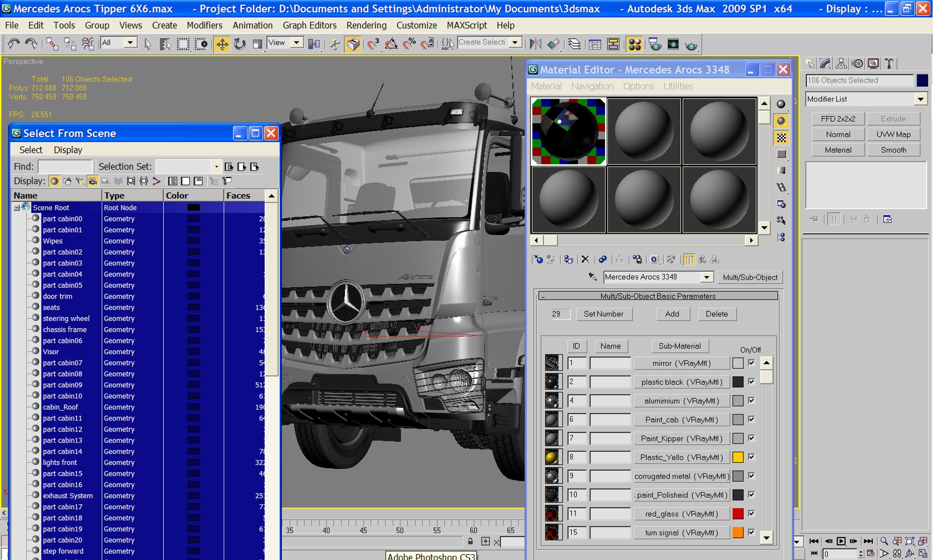This screenshot has height=560, width=933.
Task: Activate the Select and Move tool
Action: point(222,44)
